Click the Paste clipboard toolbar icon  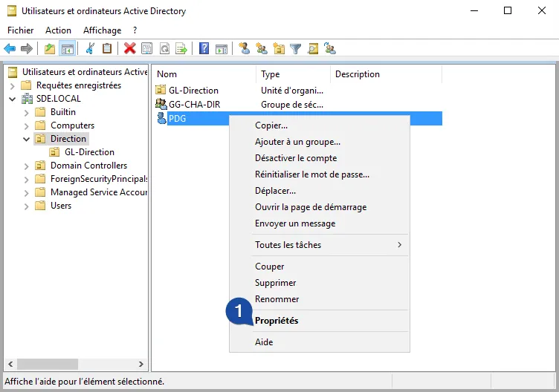click(x=107, y=49)
